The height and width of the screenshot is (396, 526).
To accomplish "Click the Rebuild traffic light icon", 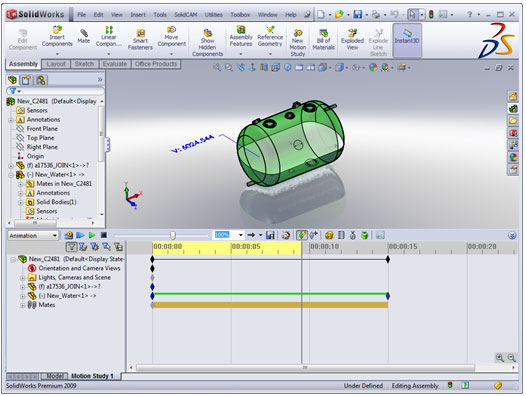I will pyautogui.click(x=431, y=14).
